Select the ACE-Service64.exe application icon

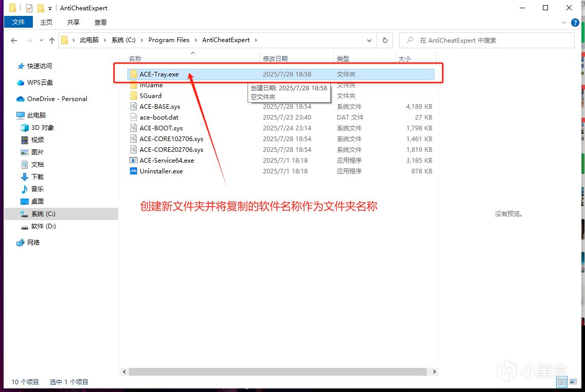(x=134, y=161)
